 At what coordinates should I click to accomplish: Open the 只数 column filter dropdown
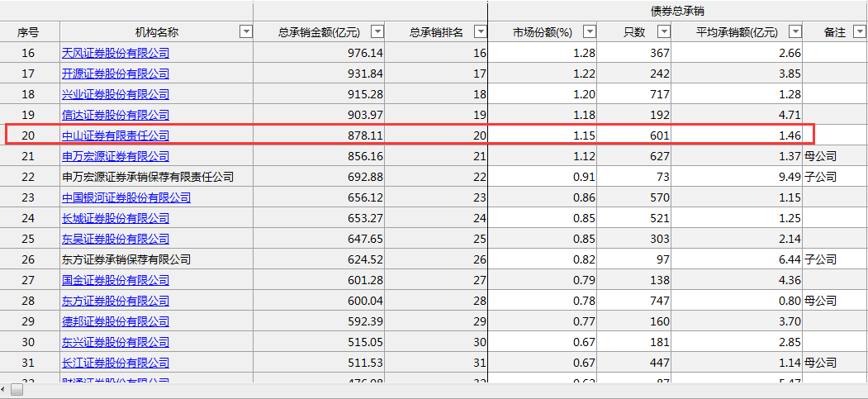click(x=664, y=32)
